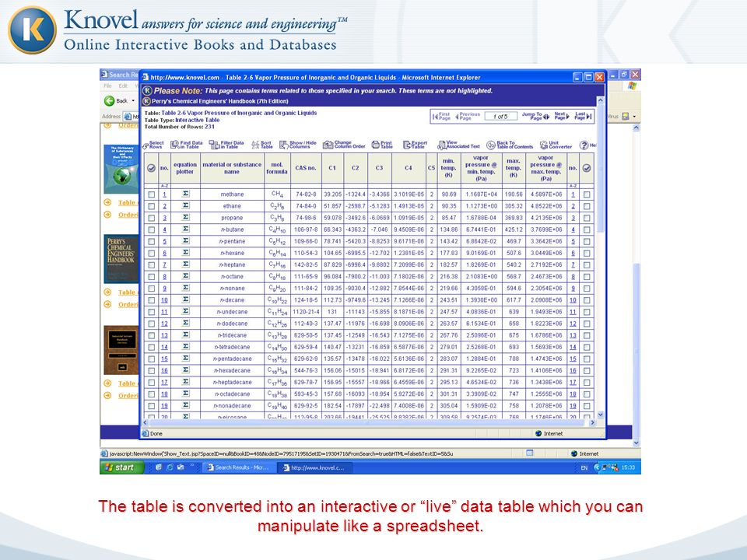747x560 pixels.
Task: Click the Sort Table tool
Action: [x=261, y=145]
